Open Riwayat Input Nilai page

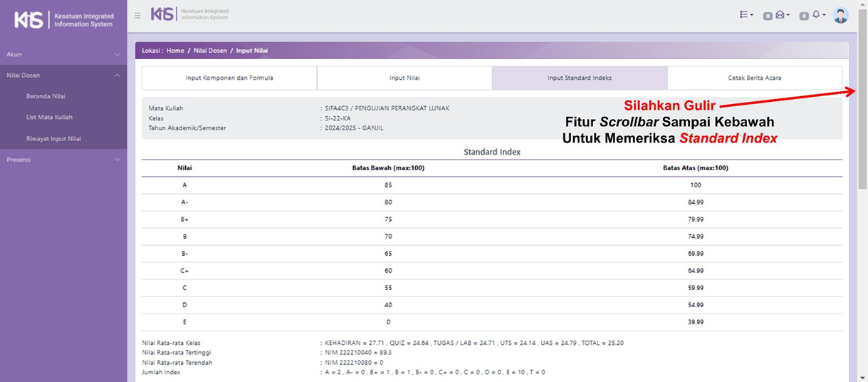coord(53,139)
